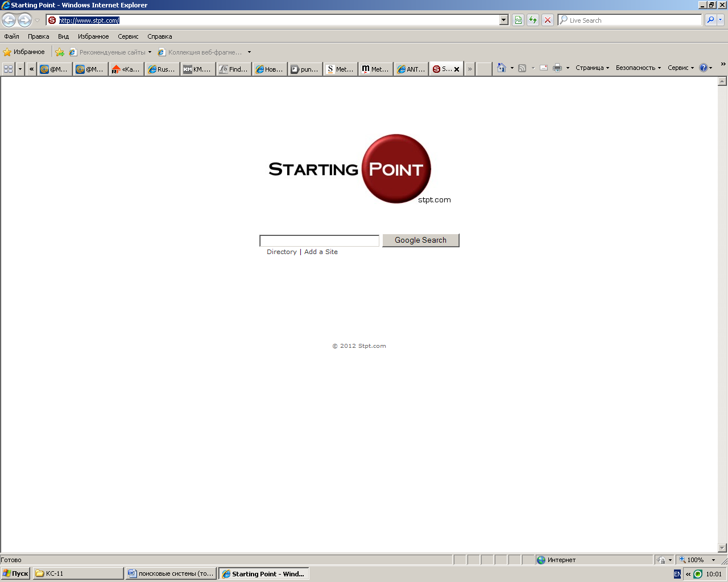728x582 pixels.
Task: Open Рекомендуемые сайты suggested sites
Action: pyautogui.click(x=110, y=52)
